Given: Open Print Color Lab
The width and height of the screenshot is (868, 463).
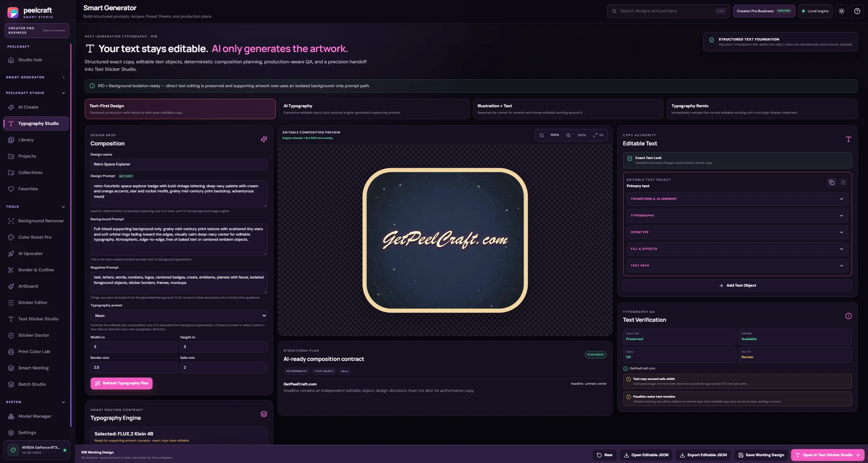Looking at the screenshot, I should tap(36, 352).
